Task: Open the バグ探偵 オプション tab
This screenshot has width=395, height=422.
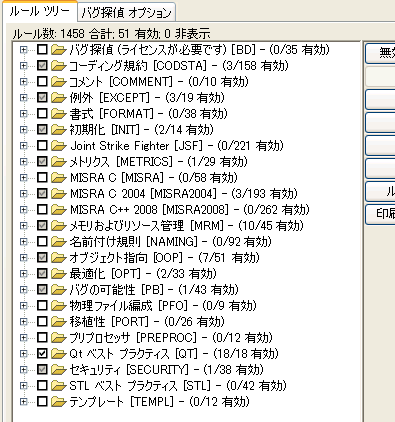Action: click(x=126, y=13)
